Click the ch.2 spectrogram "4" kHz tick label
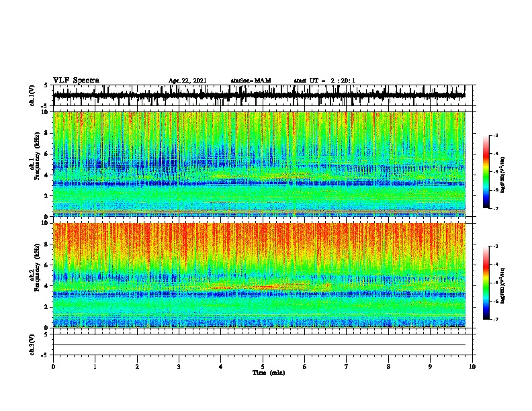Image resolution: width=532 pixels, height=411 pixels. [x=47, y=286]
